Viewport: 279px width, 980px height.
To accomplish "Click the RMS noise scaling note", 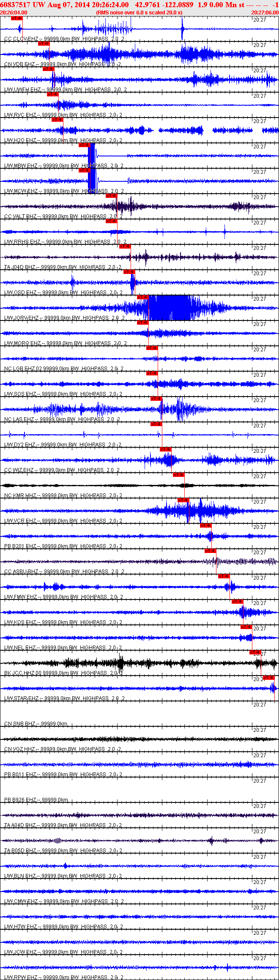I will (139, 13).
